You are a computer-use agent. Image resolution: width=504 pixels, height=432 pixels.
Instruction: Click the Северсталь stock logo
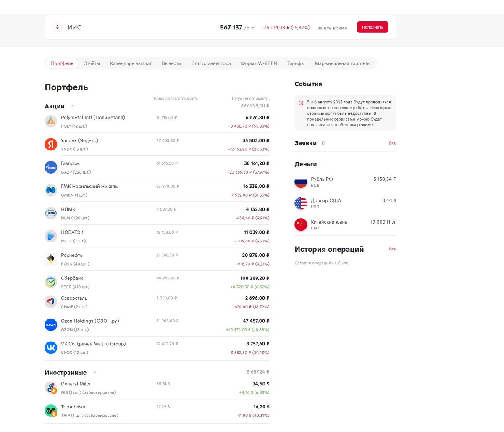[51, 302]
